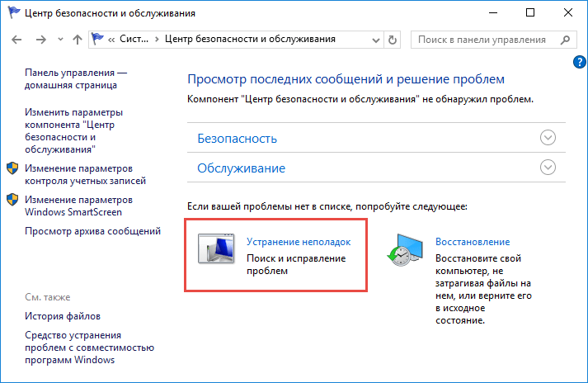This screenshot has width=588, height=383.
Task: Click the 'Безопасность' section header
Action: (237, 139)
